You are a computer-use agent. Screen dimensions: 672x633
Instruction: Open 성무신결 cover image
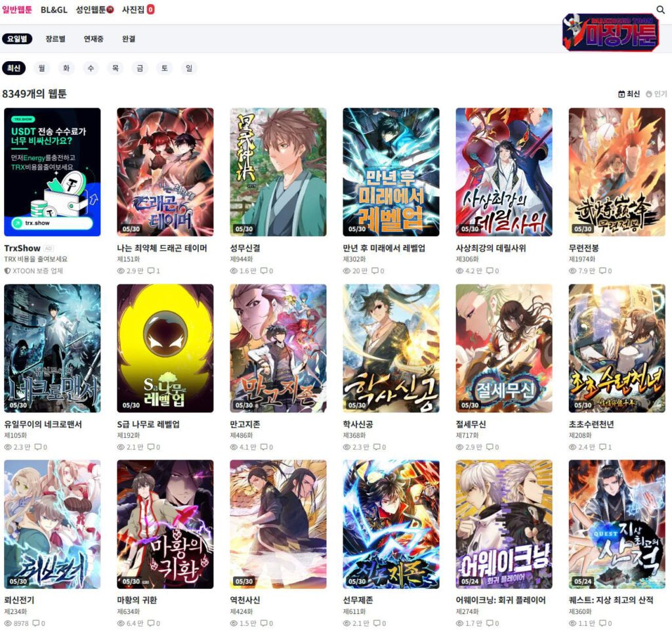coord(278,172)
